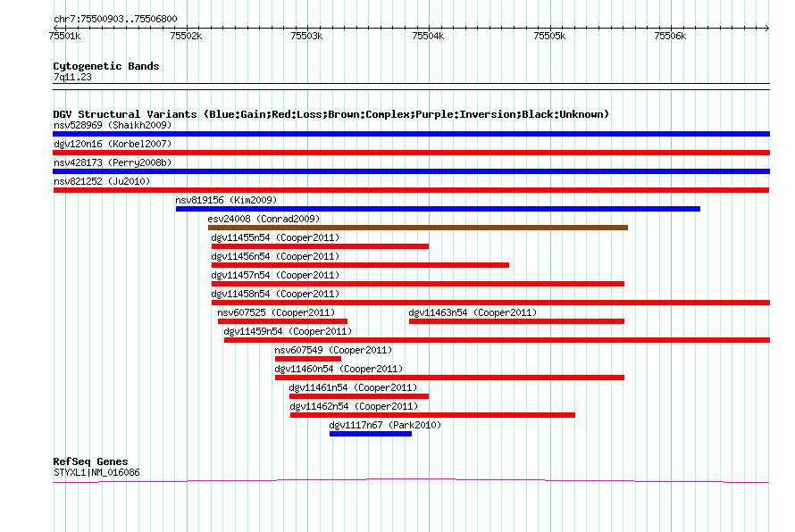Image resolution: width=795 pixels, height=532 pixels.
Task: Click dgv11458n54 (Cooper2011) label
Action: pyautogui.click(x=275, y=294)
